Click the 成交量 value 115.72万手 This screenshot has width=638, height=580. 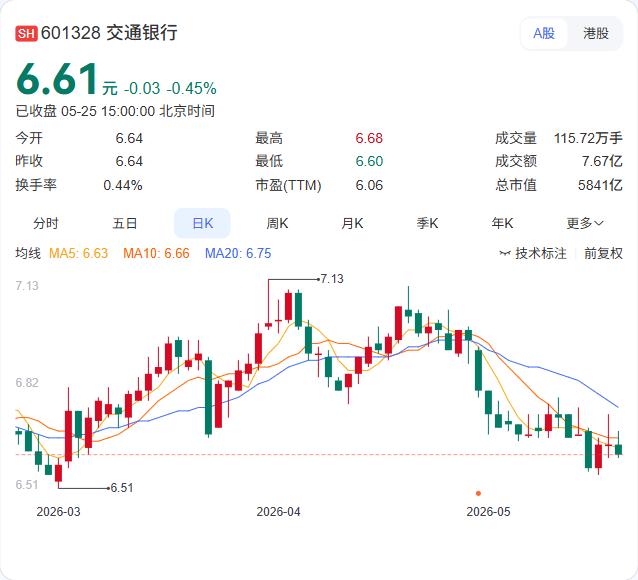click(x=588, y=138)
